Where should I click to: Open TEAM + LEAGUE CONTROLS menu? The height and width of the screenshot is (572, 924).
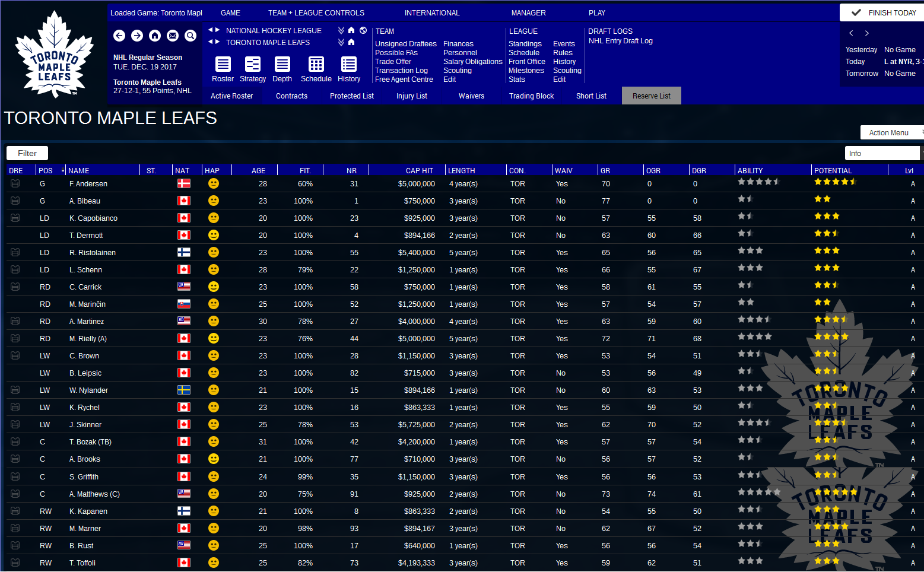(316, 12)
